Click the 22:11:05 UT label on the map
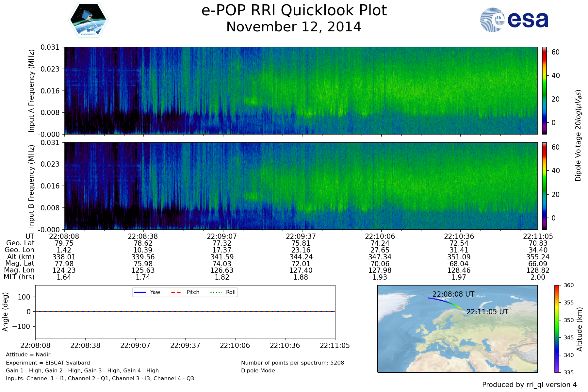Image resolution: width=588 pixels, height=392 pixels. [487, 312]
